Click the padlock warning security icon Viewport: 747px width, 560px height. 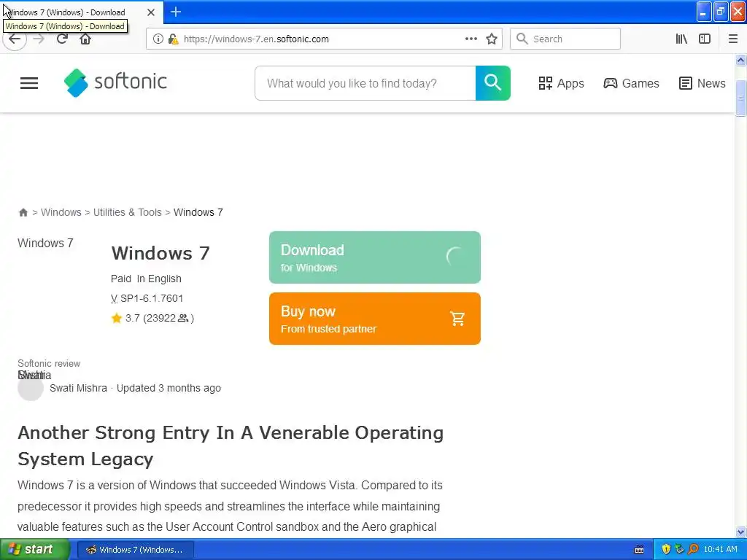click(173, 39)
